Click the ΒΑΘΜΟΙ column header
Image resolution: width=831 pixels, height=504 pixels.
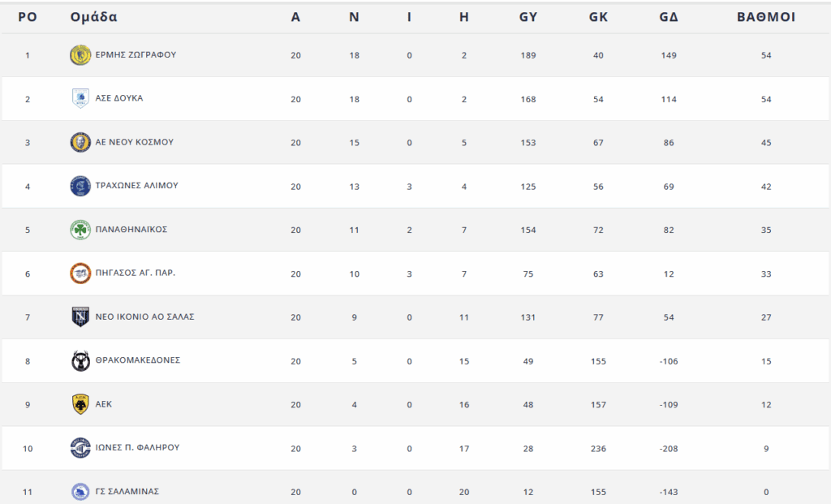point(765,17)
